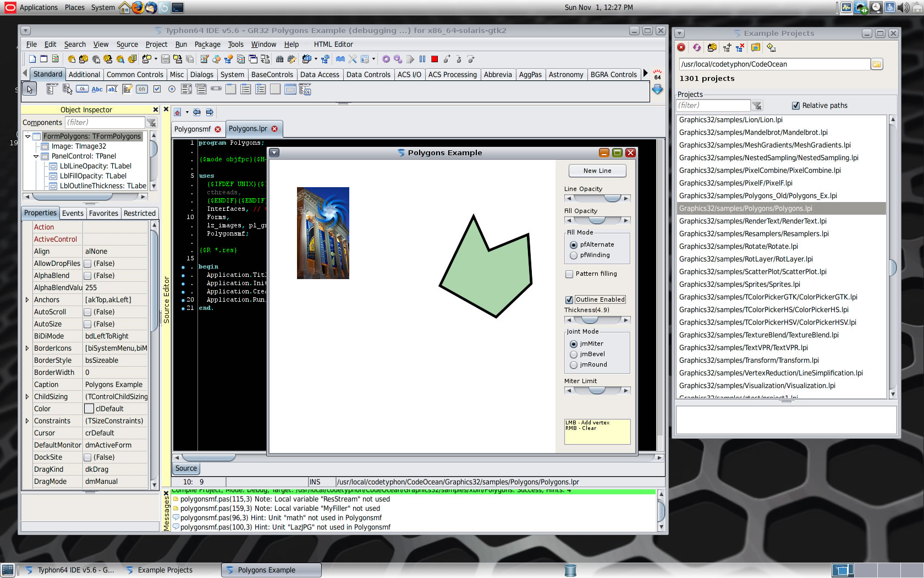The height and width of the screenshot is (578, 924).
Task: Open Applications menu in top panel
Action: tap(38, 8)
